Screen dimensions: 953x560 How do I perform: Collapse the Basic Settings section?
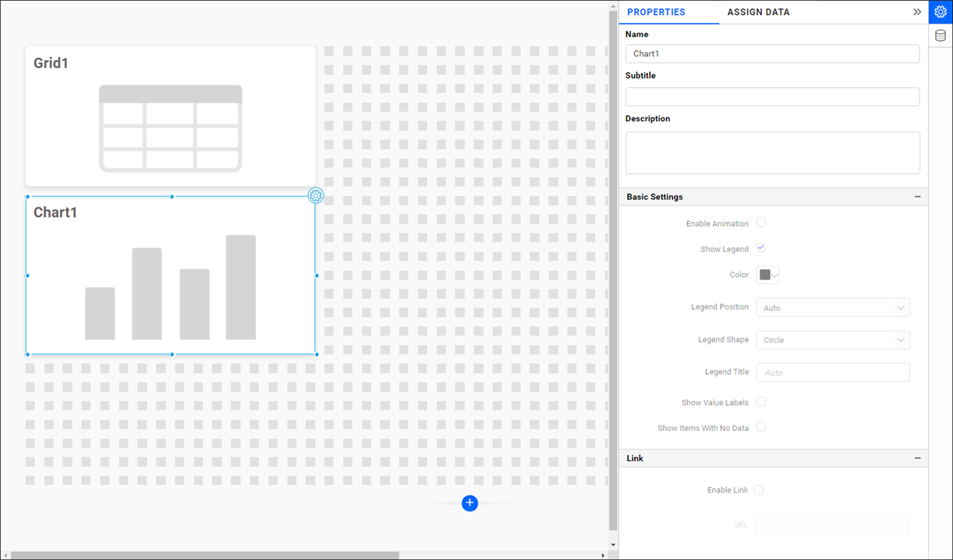(917, 197)
